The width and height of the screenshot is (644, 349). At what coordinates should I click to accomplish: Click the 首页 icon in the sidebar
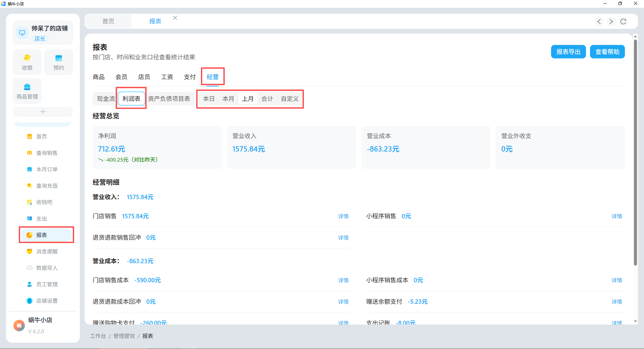(x=30, y=136)
